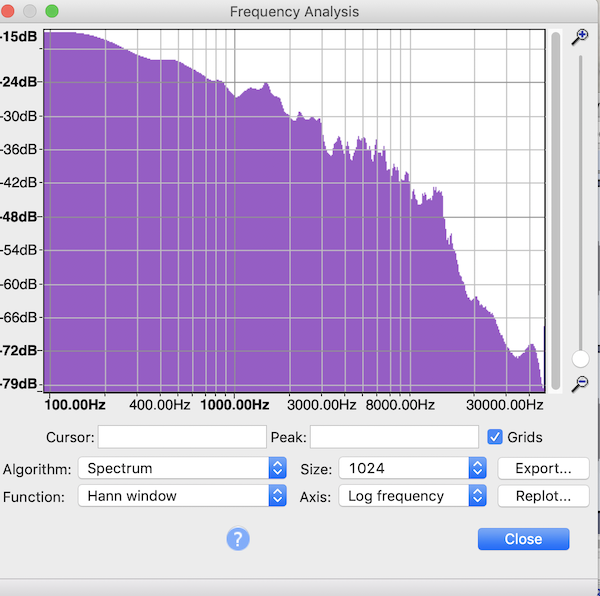
Task: Click the -48dB axis label
Action: click(x=19, y=217)
